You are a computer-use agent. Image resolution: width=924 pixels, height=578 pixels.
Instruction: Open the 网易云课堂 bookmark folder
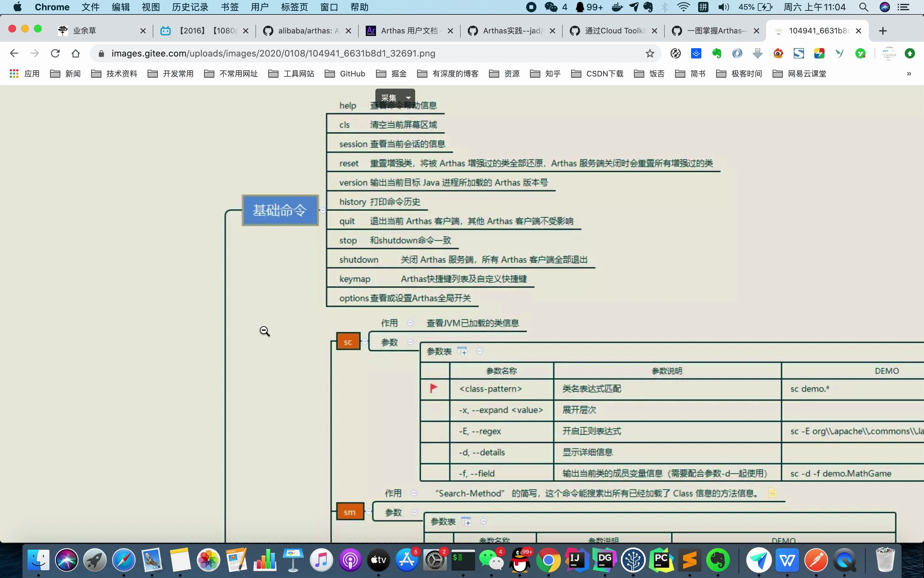[800, 74]
